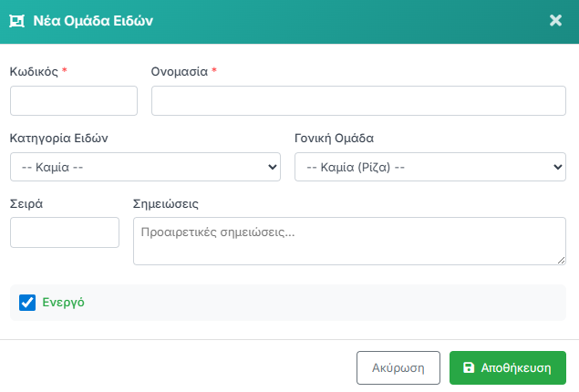579x392 pixels.
Task: Expand the Γονική Ομάδα dropdown
Action: pos(429,168)
